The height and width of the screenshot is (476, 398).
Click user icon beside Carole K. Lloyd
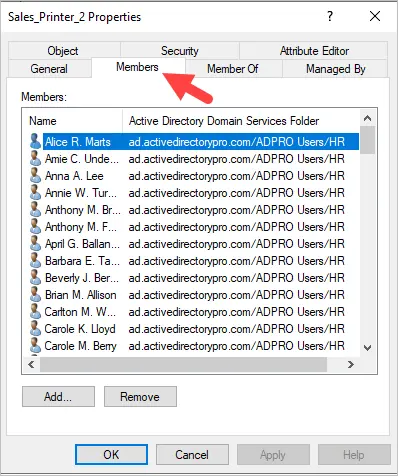tap(35, 328)
